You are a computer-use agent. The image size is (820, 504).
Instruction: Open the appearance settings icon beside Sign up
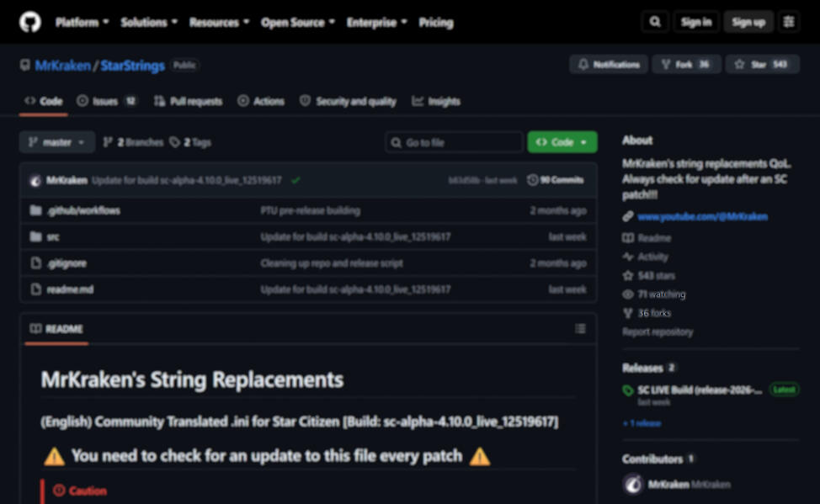click(x=789, y=22)
